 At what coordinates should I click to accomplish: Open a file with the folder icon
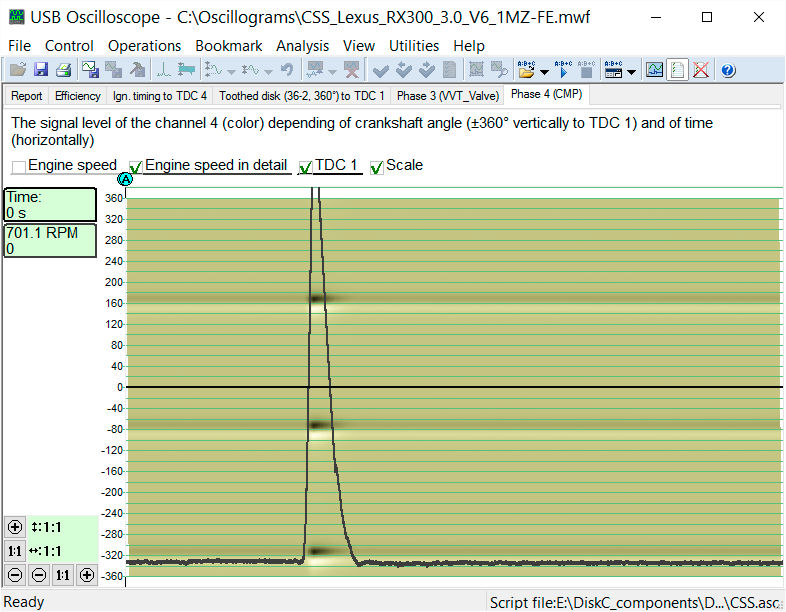(18, 70)
